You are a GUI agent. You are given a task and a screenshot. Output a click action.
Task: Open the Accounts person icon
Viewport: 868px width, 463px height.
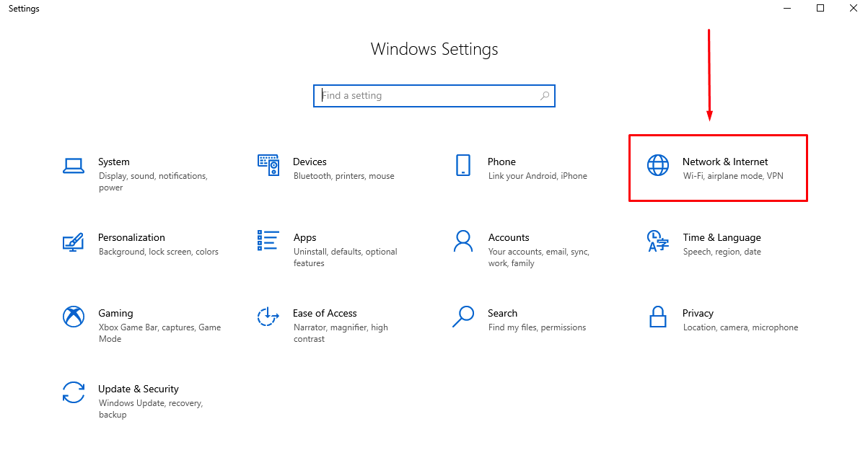pyautogui.click(x=463, y=241)
